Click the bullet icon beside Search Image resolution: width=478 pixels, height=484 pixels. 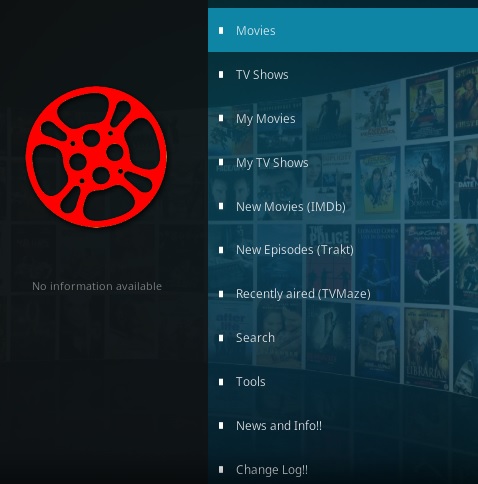(x=221, y=338)
